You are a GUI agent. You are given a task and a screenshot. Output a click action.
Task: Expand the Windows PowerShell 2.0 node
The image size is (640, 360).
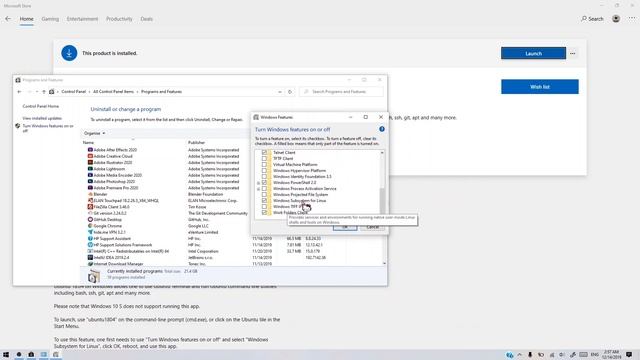[x=258, y=183]
